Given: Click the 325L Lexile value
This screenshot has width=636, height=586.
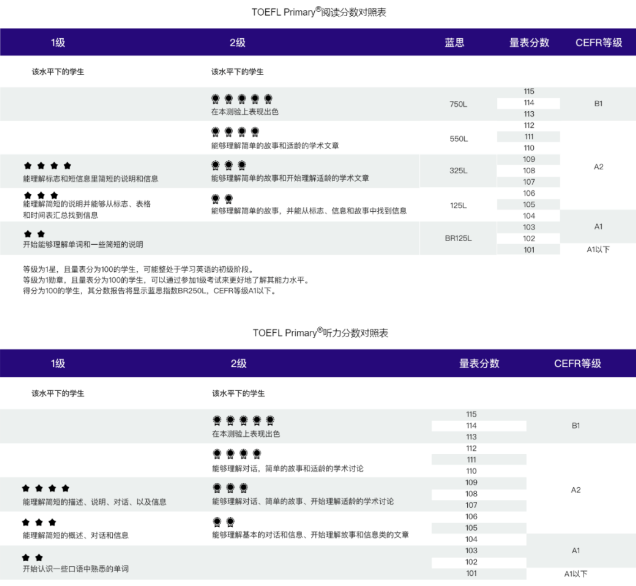Looking at the screenshot, I should click(458, 171).
